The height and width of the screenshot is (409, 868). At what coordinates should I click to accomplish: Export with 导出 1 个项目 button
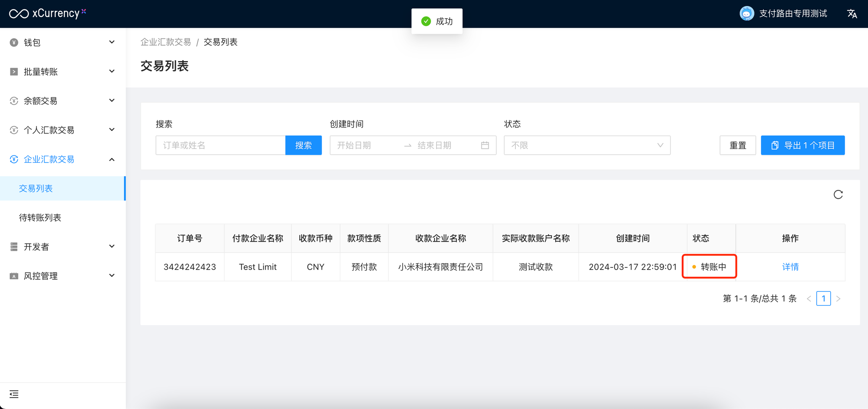pyautogui.click(x=802, y=145)
